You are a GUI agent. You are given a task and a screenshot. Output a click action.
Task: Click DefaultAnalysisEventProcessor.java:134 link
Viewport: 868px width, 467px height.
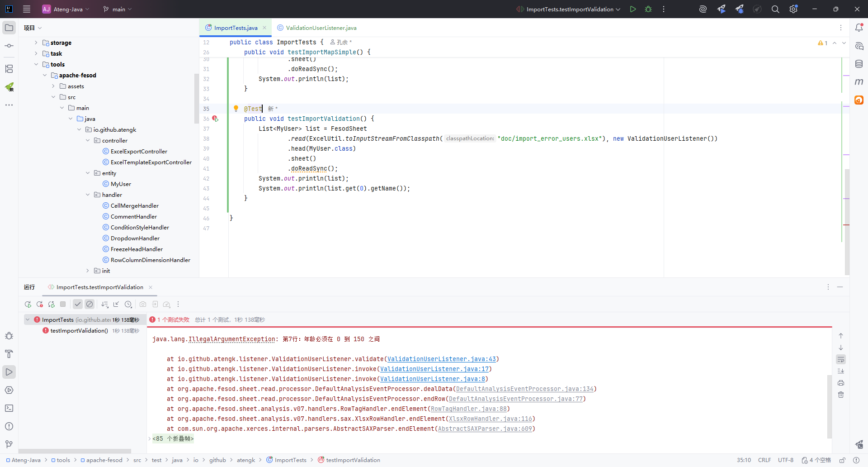click(524, 389)
